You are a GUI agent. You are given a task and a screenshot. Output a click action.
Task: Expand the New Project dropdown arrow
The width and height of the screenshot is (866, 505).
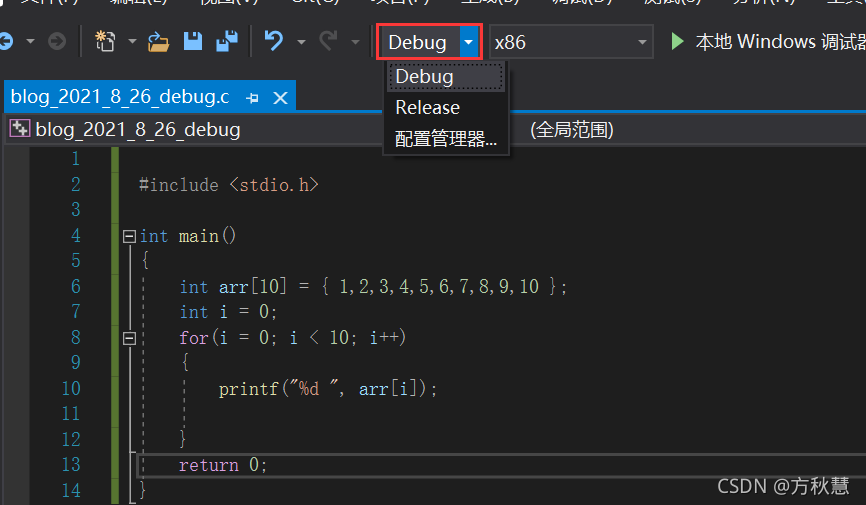132,41
